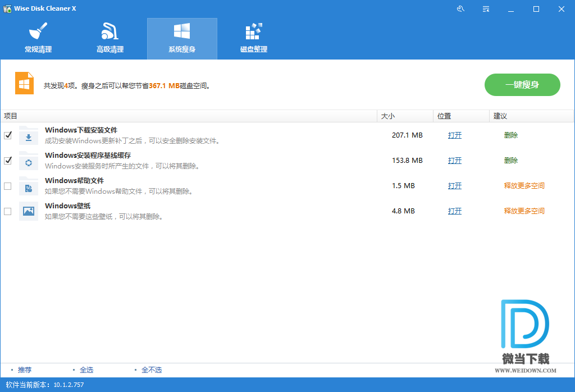Click 删除 suggestion for Windows安装程序基线缓存
Image resolution: width=575 pixels, height=392 pixels.
point(511,161)
